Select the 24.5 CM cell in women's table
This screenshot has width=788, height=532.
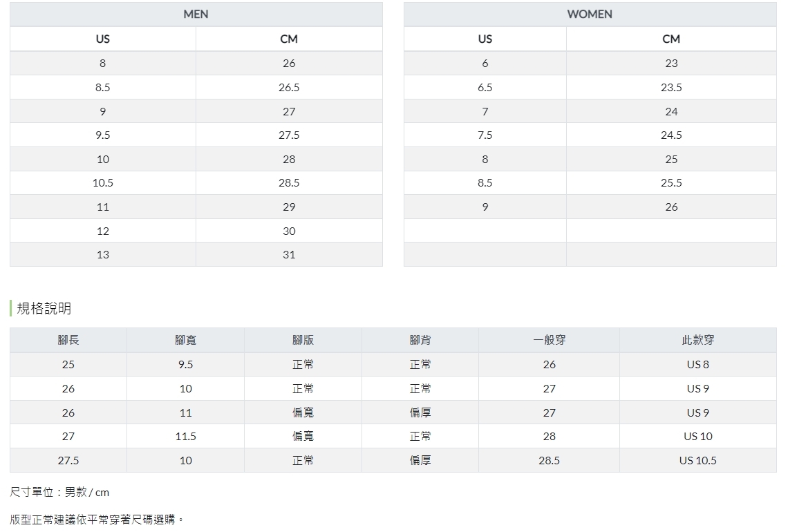pos(671,135)
